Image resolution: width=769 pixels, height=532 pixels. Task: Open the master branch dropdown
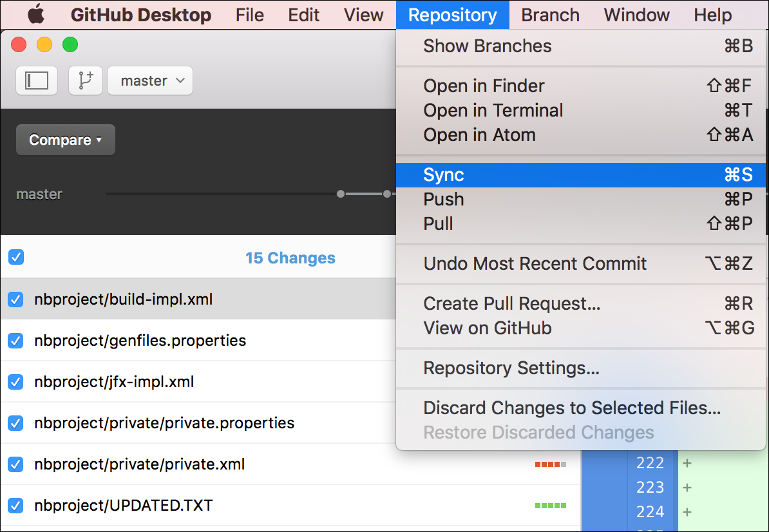tap(150, 81)
